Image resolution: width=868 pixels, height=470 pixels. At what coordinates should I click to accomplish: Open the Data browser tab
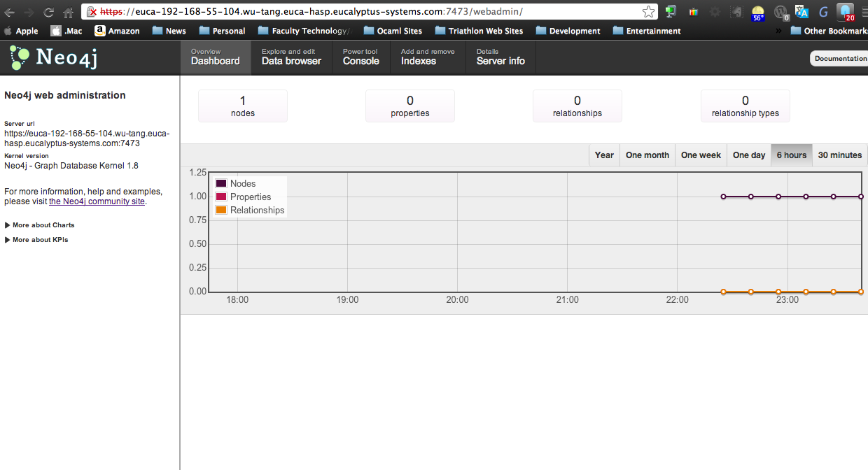click(x=291, y=57)
